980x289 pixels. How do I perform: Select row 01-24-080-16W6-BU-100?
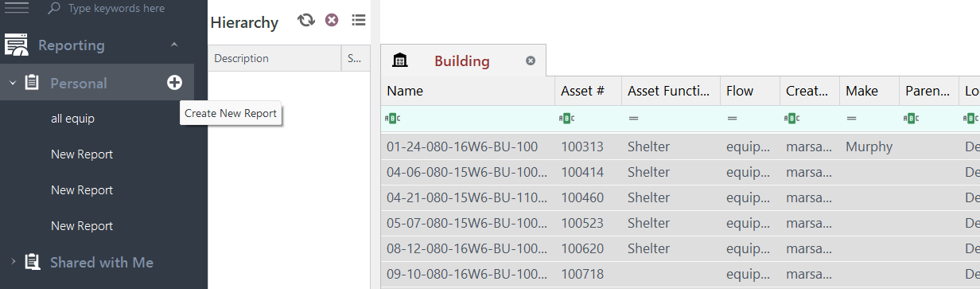(680, 146)
